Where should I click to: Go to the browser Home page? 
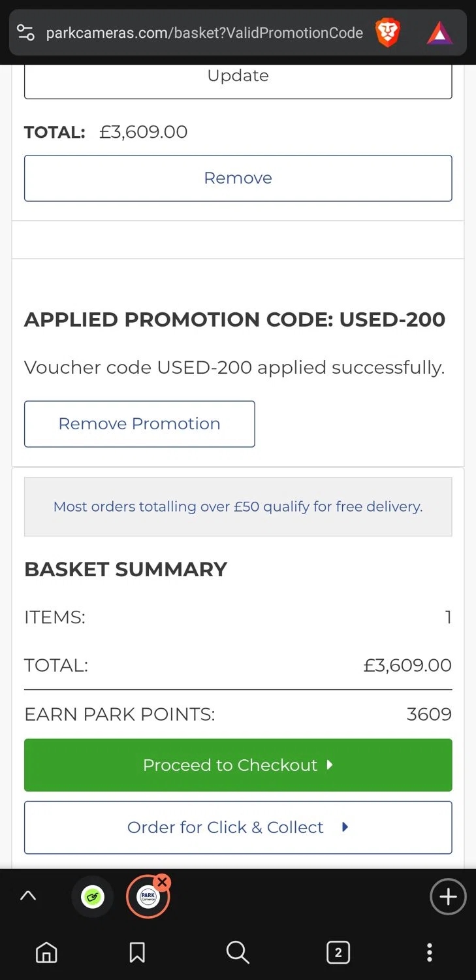(x=46, y=953)
